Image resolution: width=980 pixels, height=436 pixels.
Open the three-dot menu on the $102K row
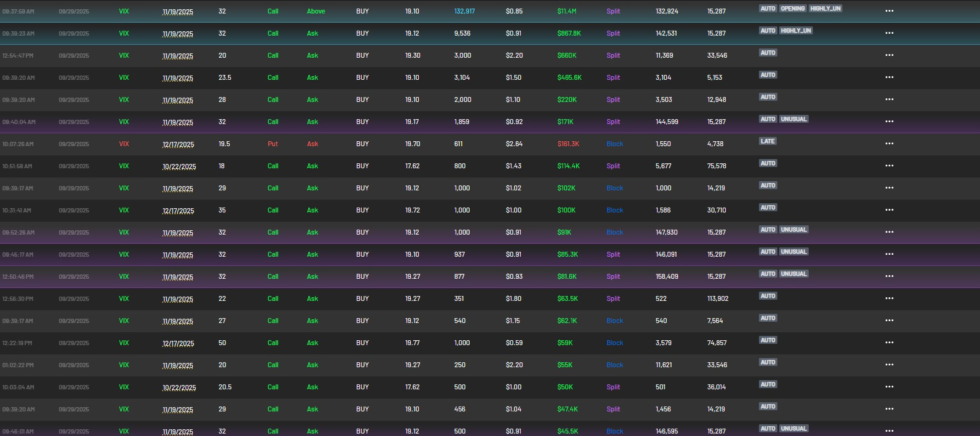pyautogui.click(x=889, y=188)
